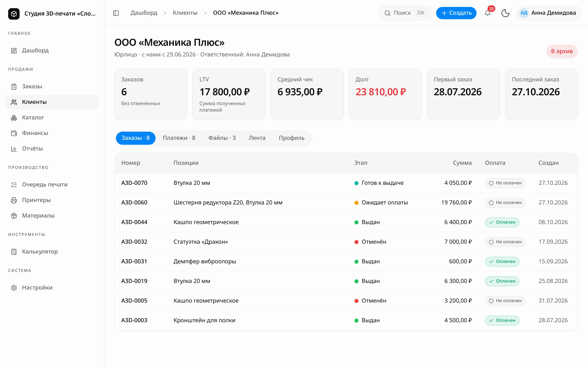
Task: Toggle the sidebar panel icon
Action: click(116, 13)
